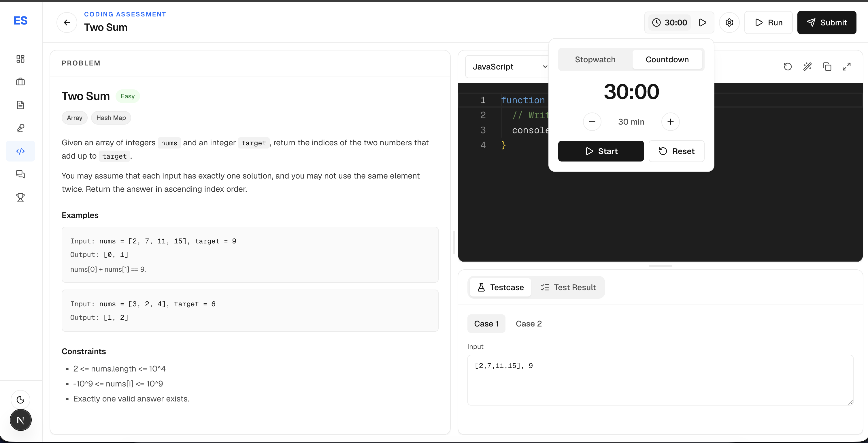
Task: Copy code with the copy icon
Action: tap(827, 67)
